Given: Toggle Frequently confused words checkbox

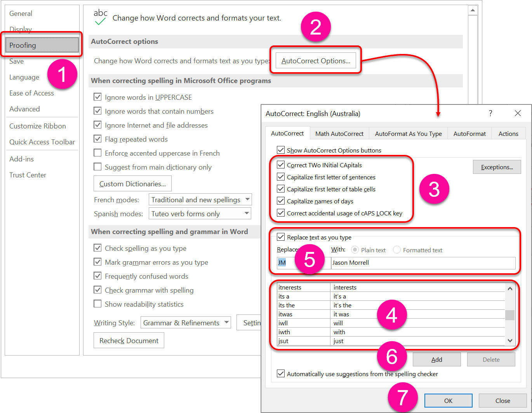Looking at the screenshot, I should tap(98, 276).
